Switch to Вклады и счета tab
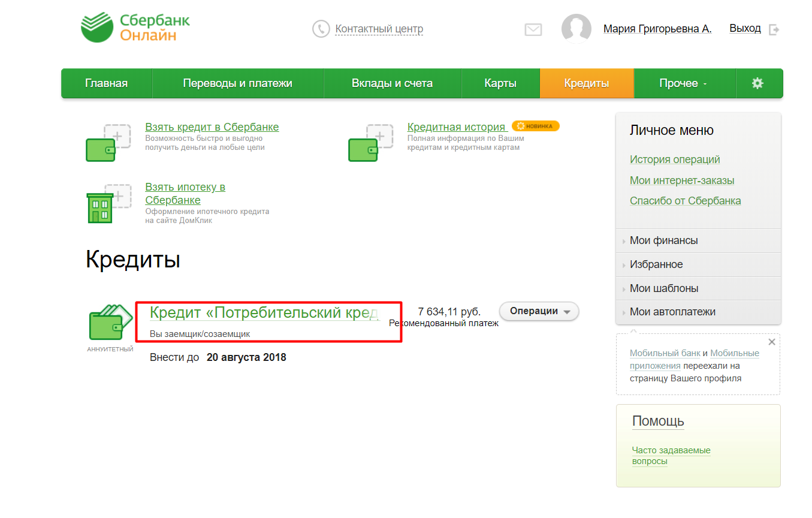The width and height of the screenshot is (812, 518). (x=393, y=83)
